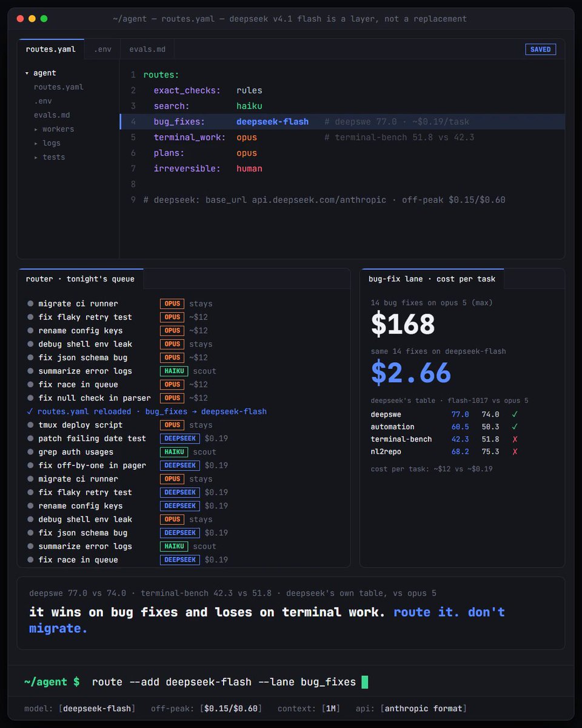
Task: Click the DEEPSEEK badge on patch failing date test
Action: pos(180,439)
